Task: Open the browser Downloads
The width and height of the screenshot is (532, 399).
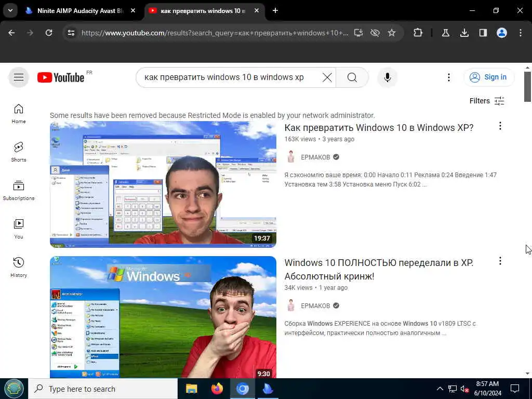Action: pos(464,33)
